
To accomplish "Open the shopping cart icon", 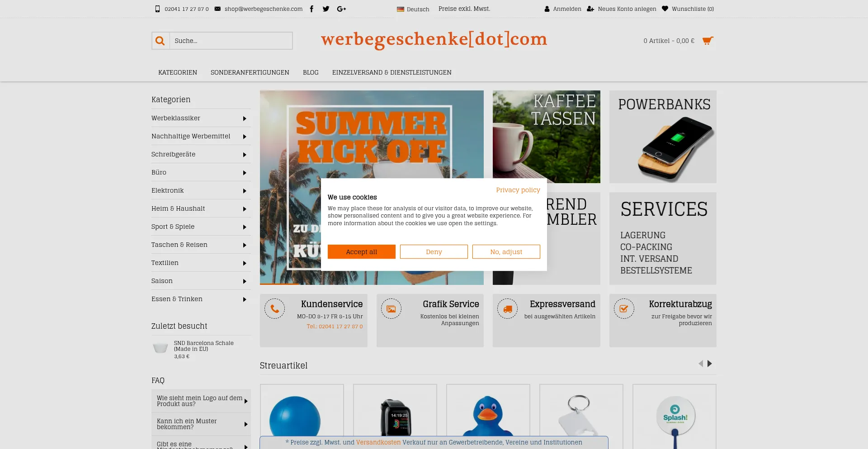I will tap(708, 41).
